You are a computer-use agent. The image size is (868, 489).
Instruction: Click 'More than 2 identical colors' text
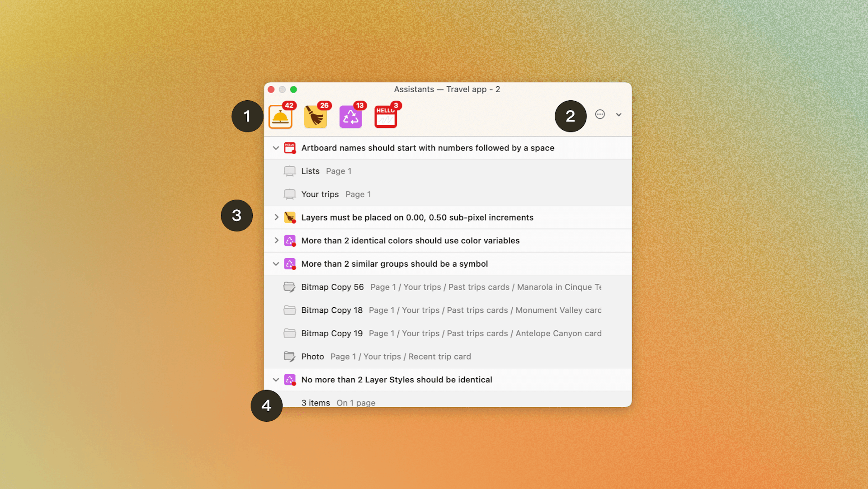410,240
